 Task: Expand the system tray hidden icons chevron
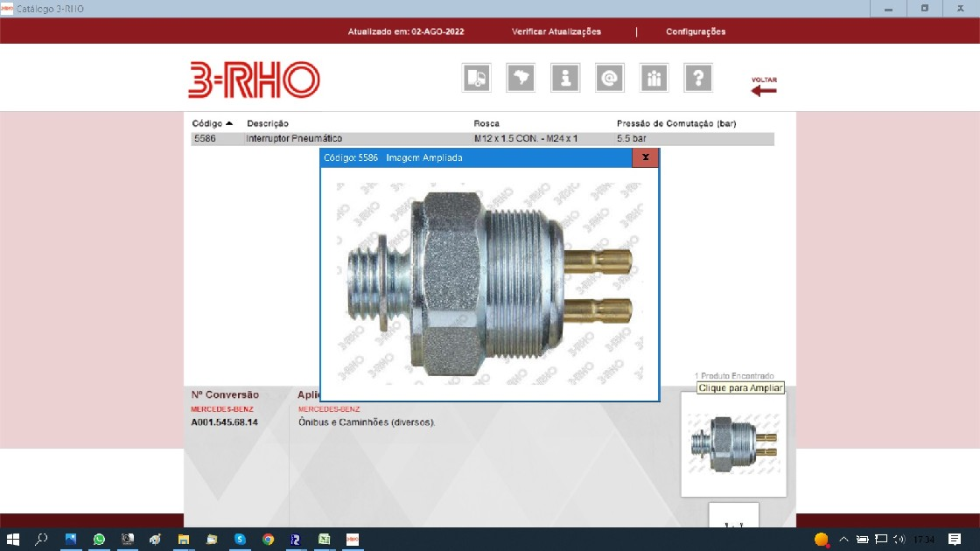click(x=843, y=540)
